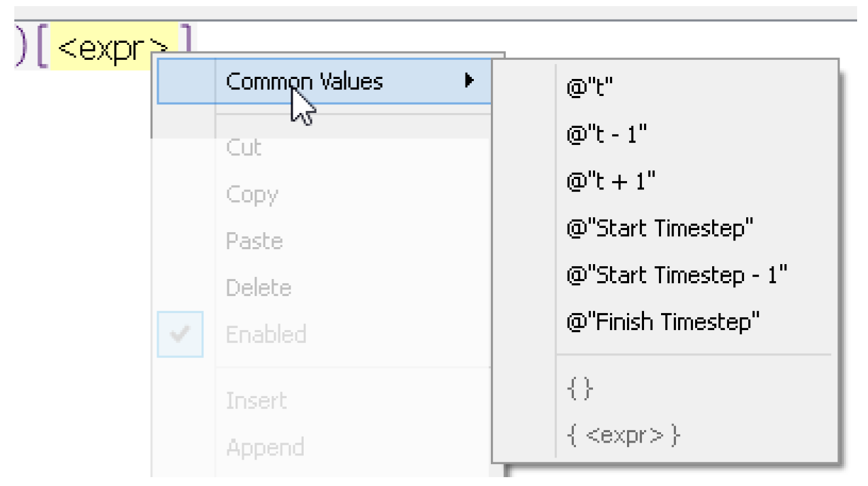Select the @"t" common value

point(590,88)
